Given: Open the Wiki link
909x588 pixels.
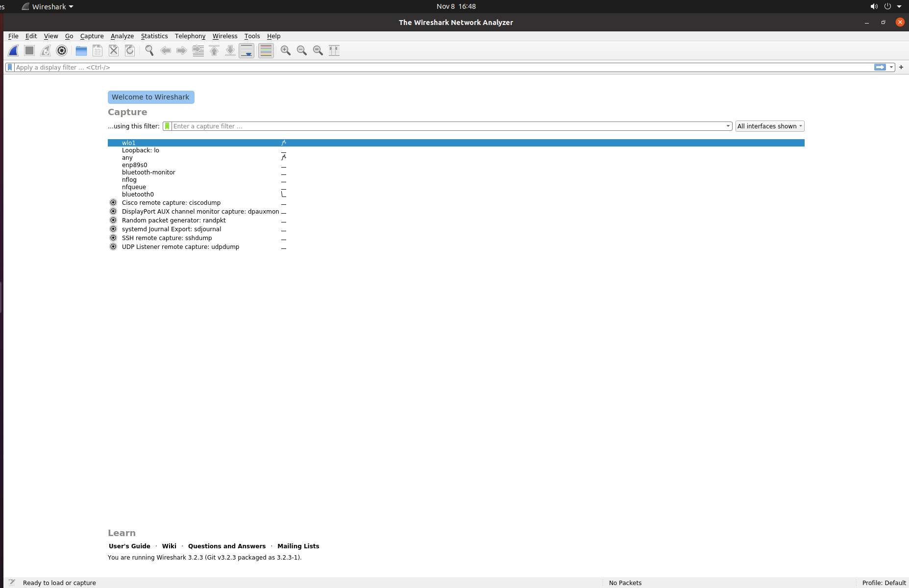Looking at the screenshot, I should click(x=169, y=546).
